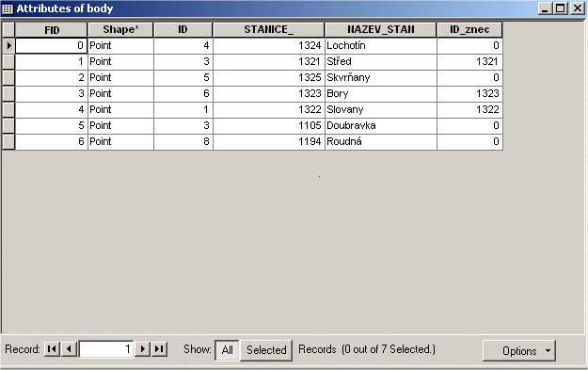Viewport: 588px width, 370px height.
Task: Click the ID_znec column header
Action: click(469, 29)
